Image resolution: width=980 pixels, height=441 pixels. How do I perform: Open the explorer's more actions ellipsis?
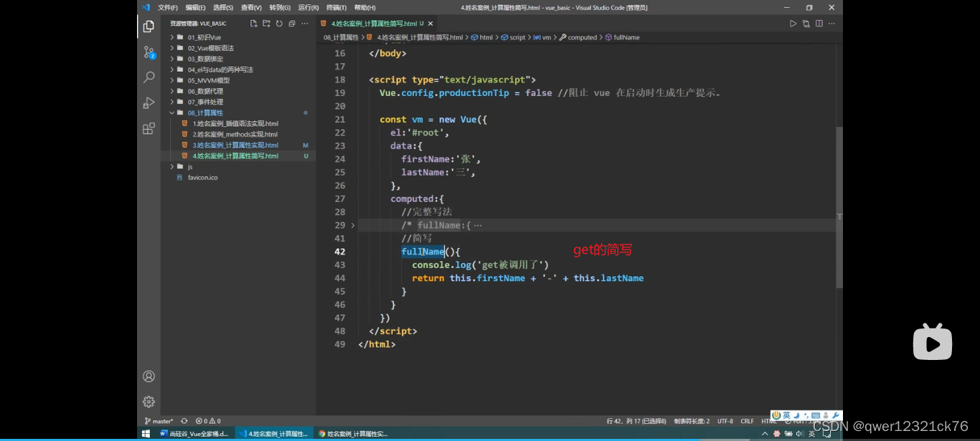(x=305, y=24)
